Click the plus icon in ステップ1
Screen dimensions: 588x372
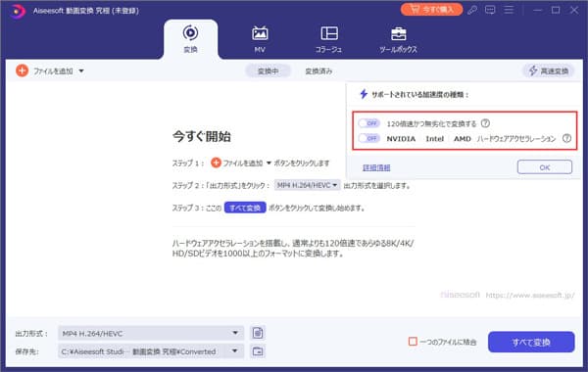(216, 163)
